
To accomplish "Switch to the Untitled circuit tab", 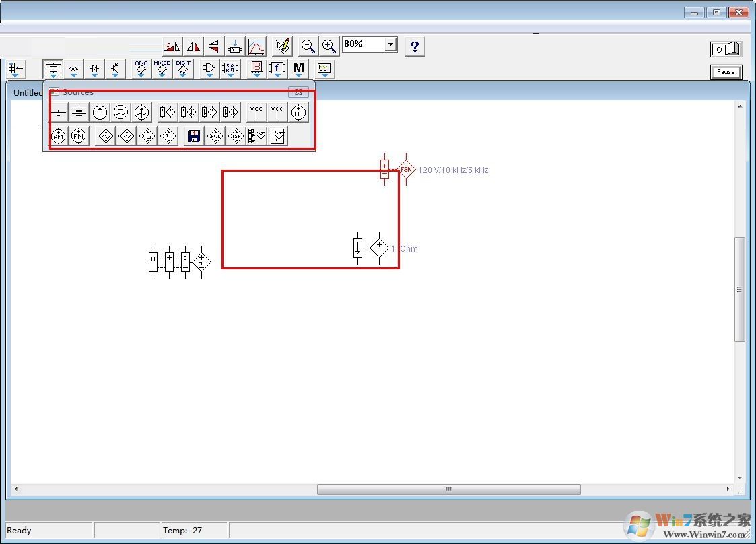I will [27, 92].
